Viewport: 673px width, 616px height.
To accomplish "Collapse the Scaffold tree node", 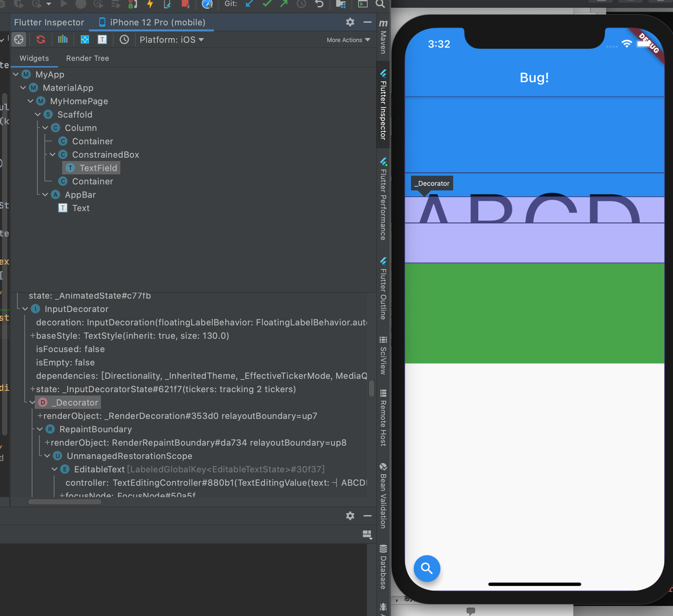I will (x=38, y=115).
